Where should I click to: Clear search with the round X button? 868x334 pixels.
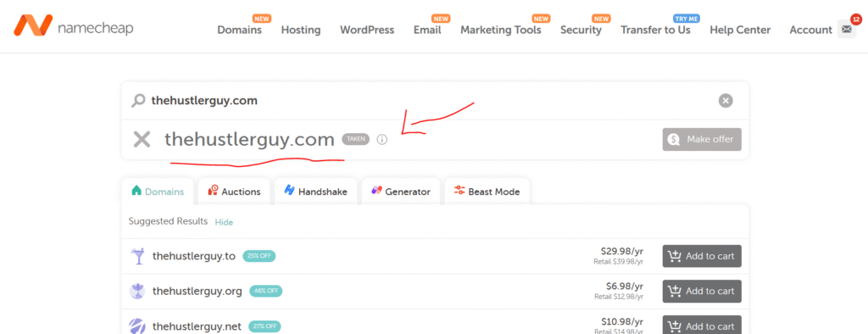(726, 101)
